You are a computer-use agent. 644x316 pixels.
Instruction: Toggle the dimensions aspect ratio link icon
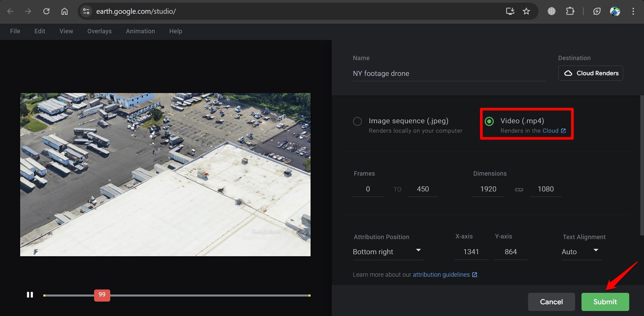[x=519, y=190]
